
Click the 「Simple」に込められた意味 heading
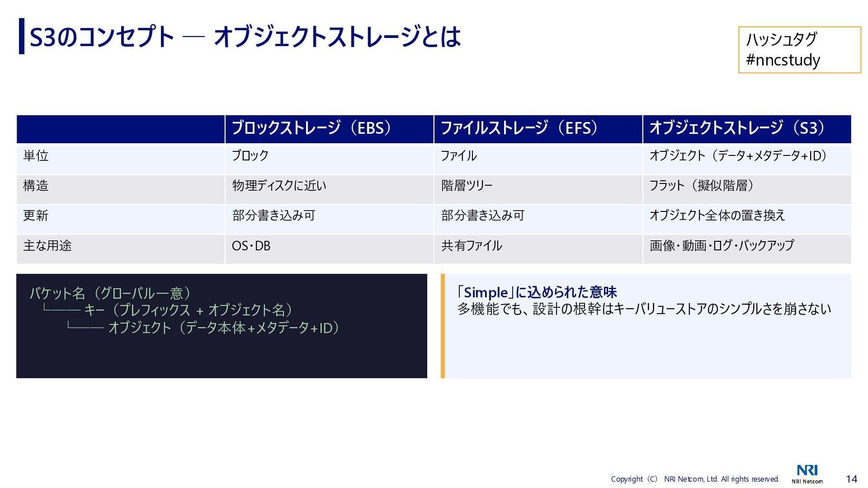tap(537, 292)
